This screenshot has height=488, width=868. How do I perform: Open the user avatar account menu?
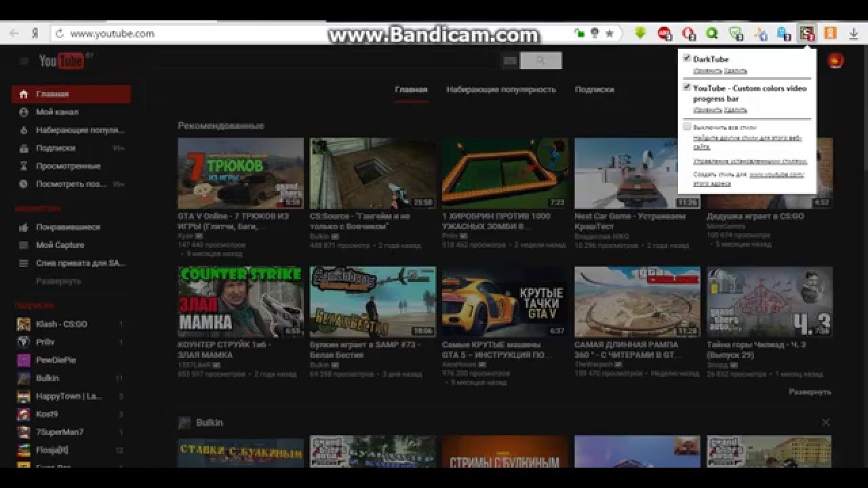[836, 60]
